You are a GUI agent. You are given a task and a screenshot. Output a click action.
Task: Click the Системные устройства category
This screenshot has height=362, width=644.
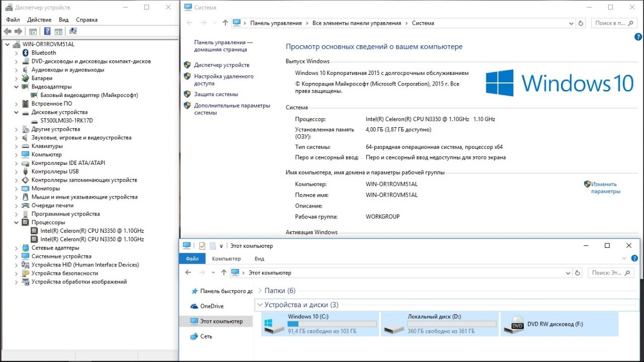click(x=61, y=256)
